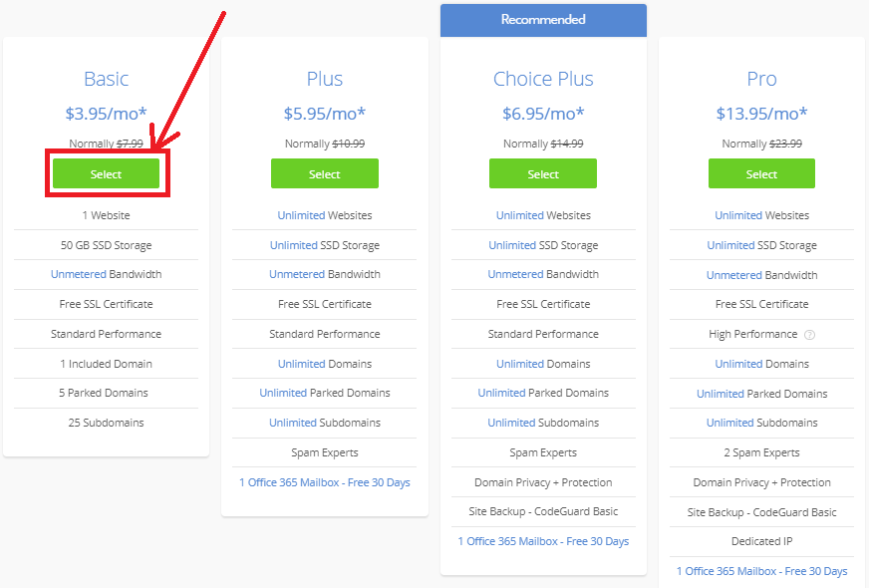Select the Basic plan button
This screenshot has height=588, width=869.
point(106,174)
